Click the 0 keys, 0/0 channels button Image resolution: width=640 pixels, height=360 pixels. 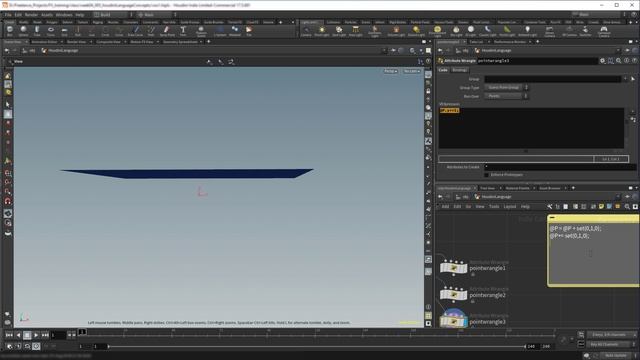coord(611,335)
